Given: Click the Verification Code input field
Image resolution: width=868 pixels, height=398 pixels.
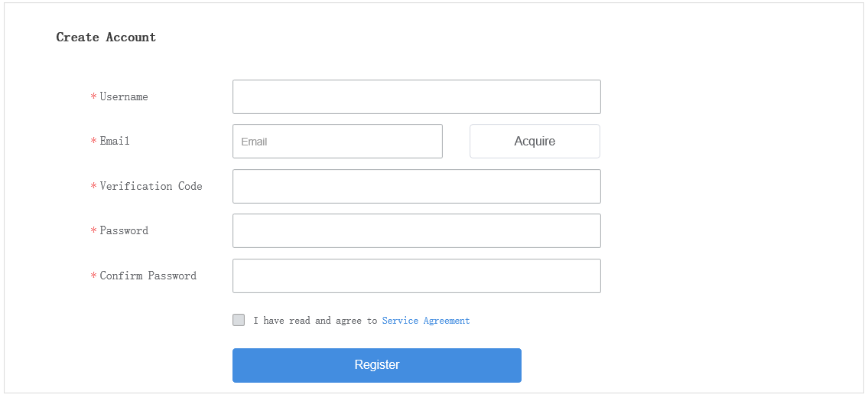Looking at the screenshot, I should 416,186.
